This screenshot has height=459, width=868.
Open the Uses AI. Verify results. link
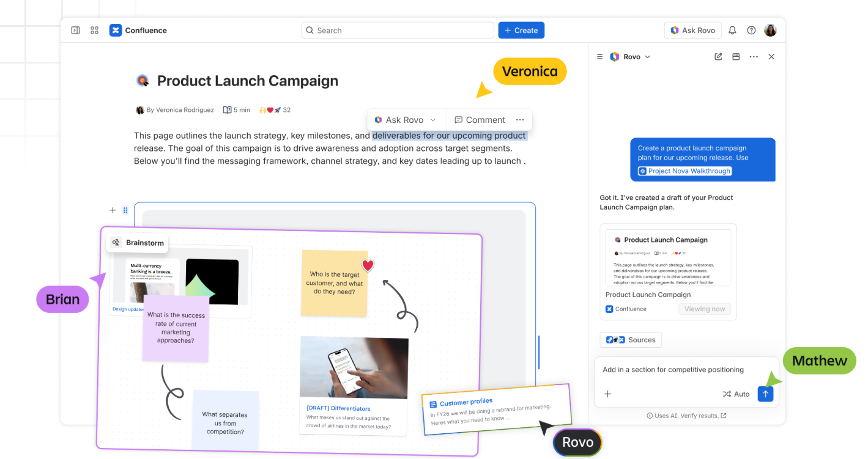(x=686, y=416)
